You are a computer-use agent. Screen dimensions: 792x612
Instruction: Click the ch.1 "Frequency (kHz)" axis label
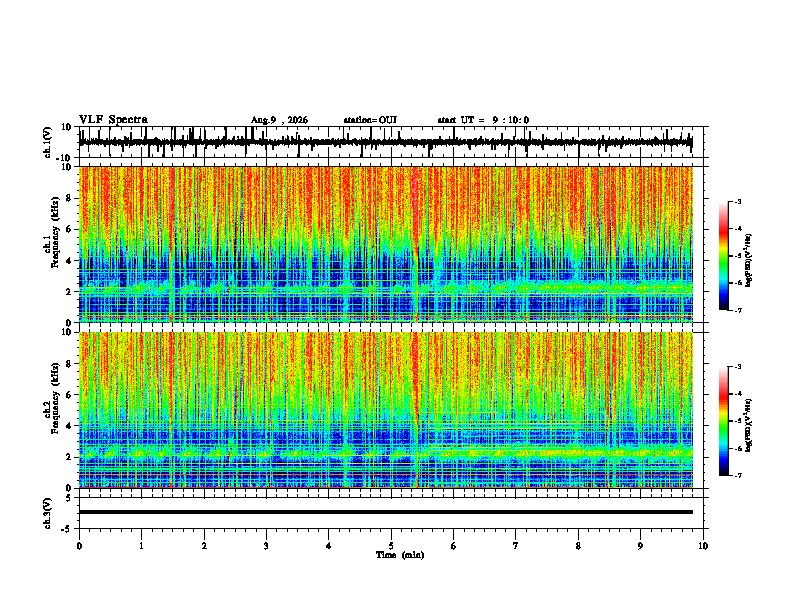[55, 233]
